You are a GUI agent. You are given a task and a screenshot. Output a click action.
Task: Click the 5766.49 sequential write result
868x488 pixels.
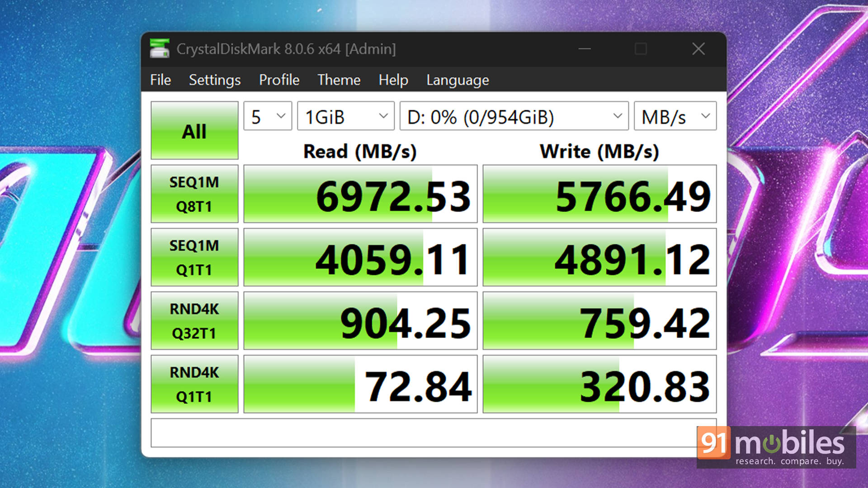(599, 194)
